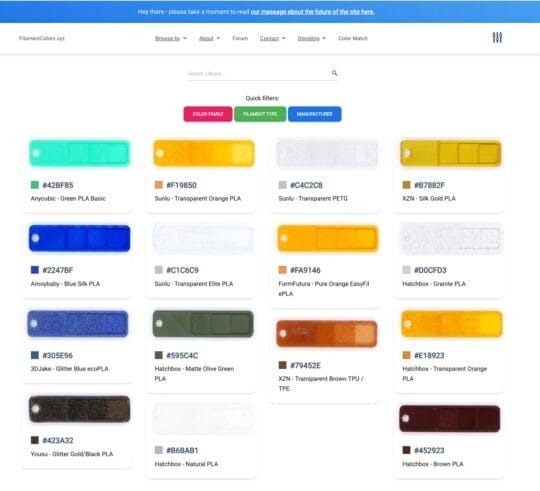Open the Sunlu Transparent Orange PLA swatch image

pos(204,153)
